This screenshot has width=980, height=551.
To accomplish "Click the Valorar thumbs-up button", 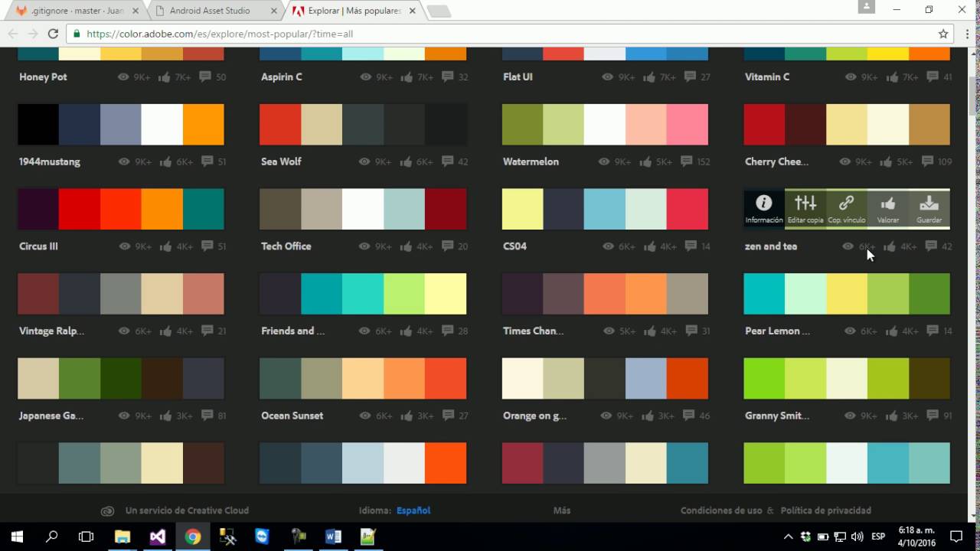I will (x=888, y=208).
